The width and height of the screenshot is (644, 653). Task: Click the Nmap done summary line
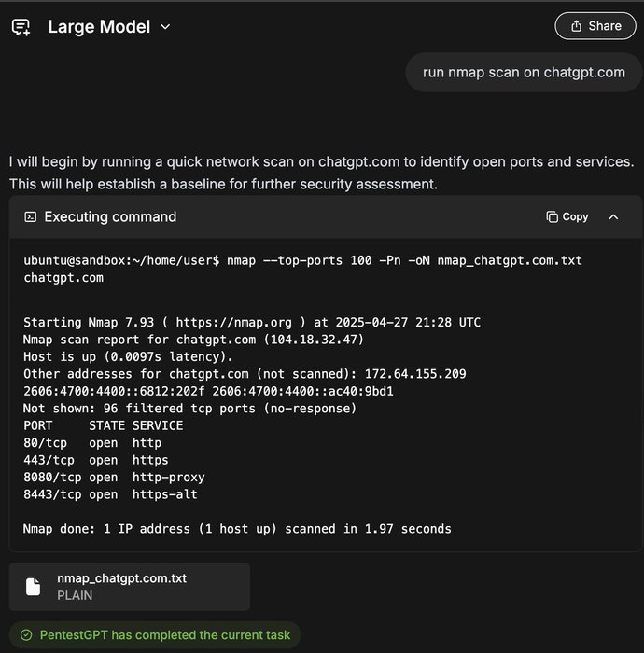pos(237,529)
